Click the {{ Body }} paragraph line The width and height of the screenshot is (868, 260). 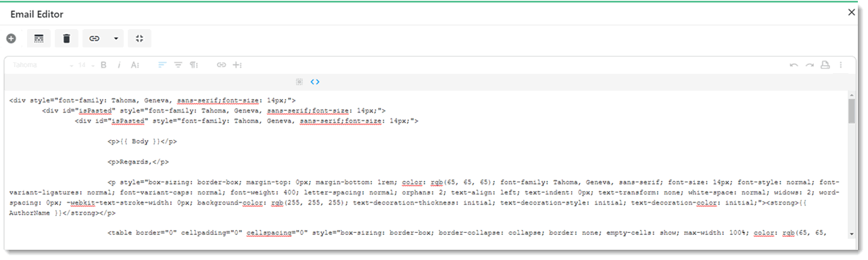[143, 142]
